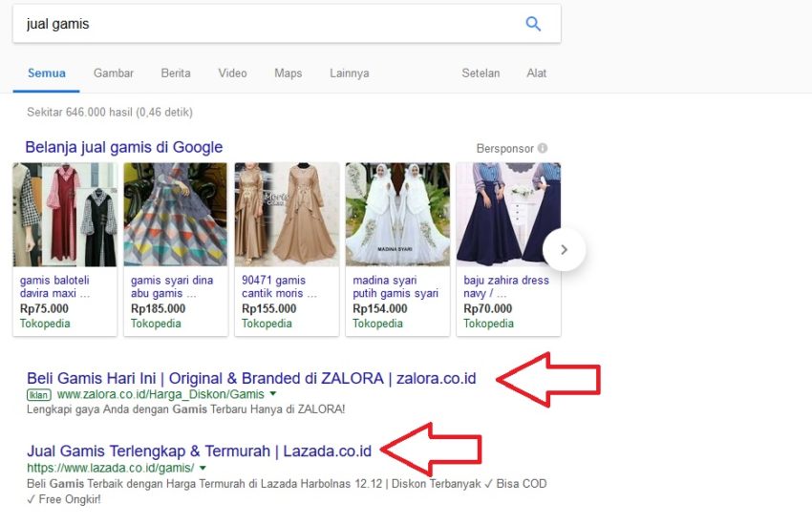Click the Bersponsor info icon

click(x=543, y=148)
